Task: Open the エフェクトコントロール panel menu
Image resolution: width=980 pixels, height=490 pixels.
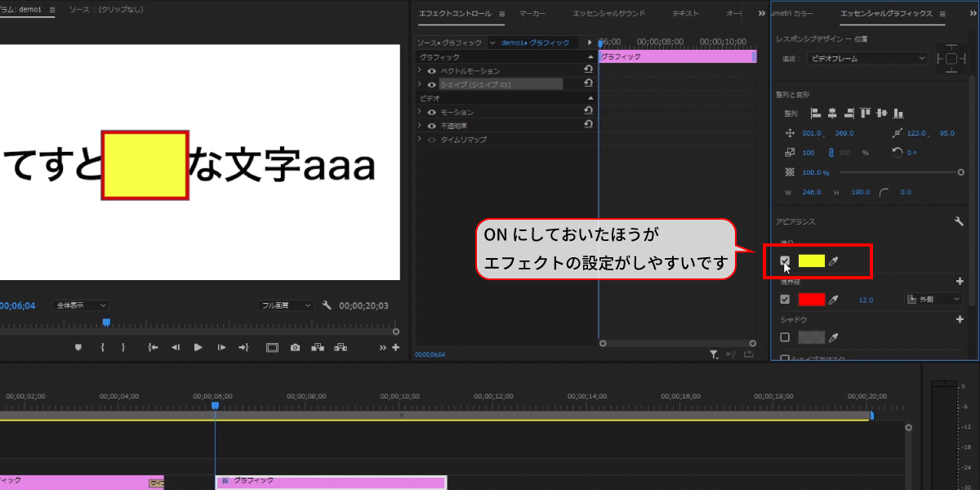Action: coord(502,14)
